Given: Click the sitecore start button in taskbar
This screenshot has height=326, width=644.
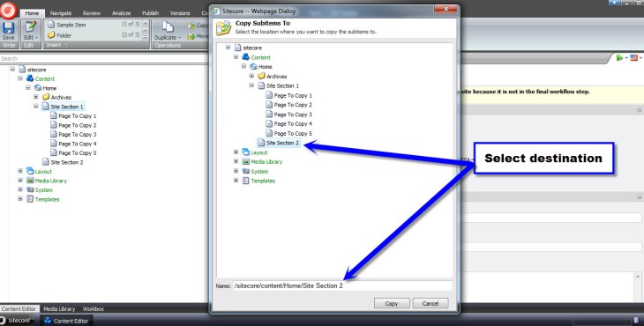Looking at the screenshot, I should (17, 320).
